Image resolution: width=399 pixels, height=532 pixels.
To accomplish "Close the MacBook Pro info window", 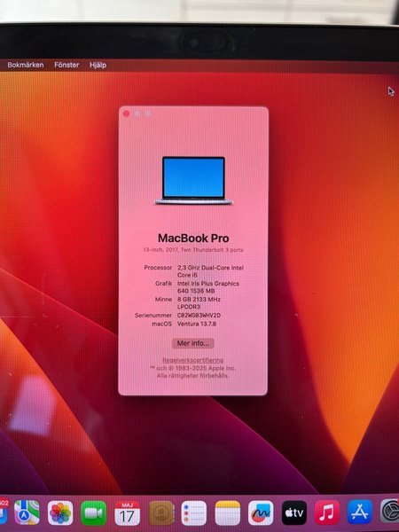I will point(127,113).
